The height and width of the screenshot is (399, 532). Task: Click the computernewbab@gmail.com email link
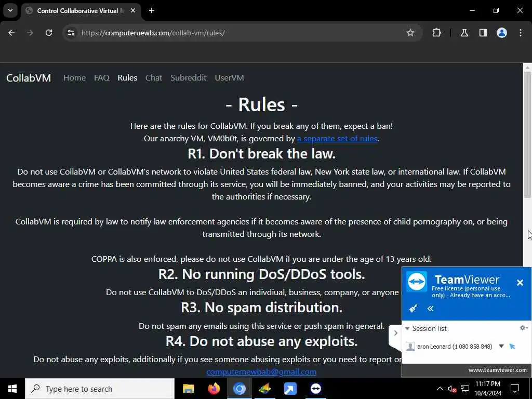[261, 372]
